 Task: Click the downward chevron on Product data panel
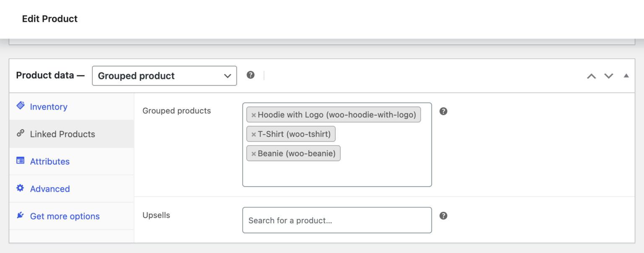(x=608, y=76)
